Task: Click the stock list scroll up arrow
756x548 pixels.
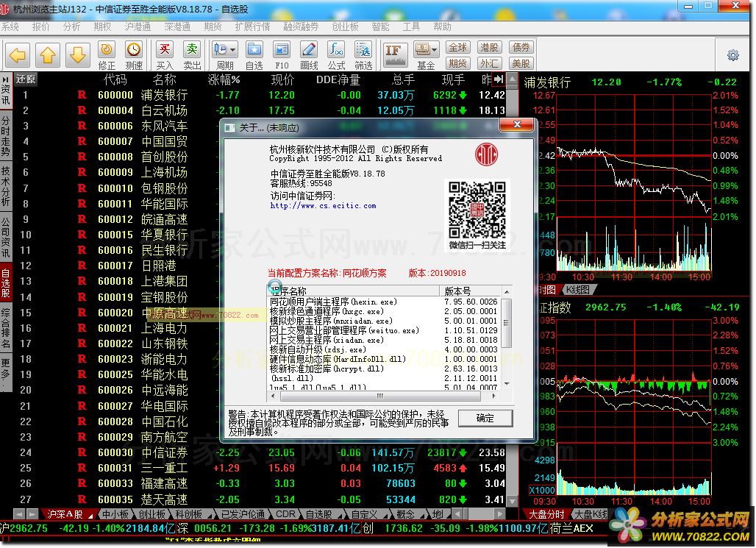Action: click(x=513, y=79)
